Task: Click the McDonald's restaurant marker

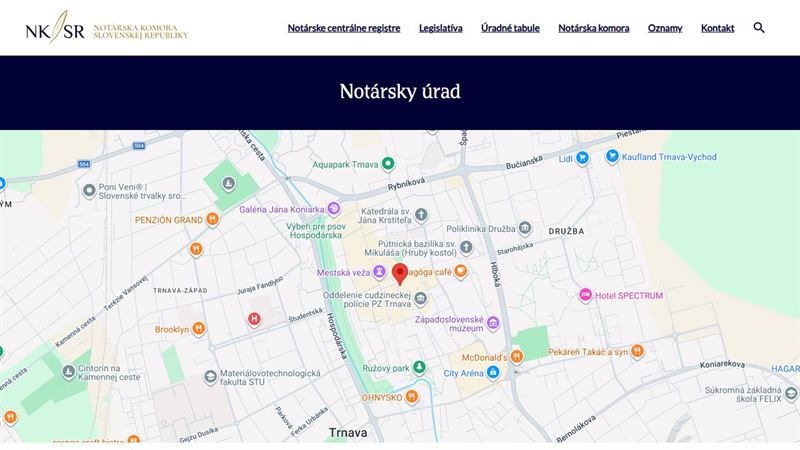Action: (516, 356)
